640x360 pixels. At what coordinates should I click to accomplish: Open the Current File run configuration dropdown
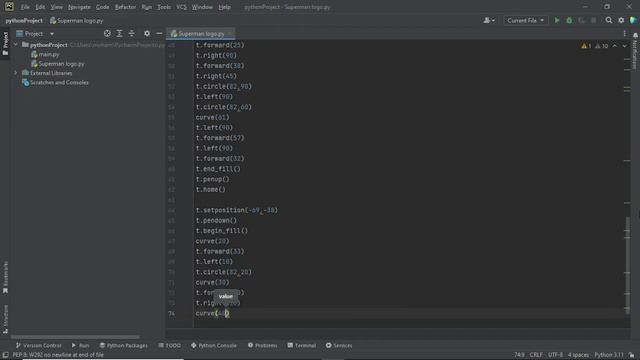point(525,20)
